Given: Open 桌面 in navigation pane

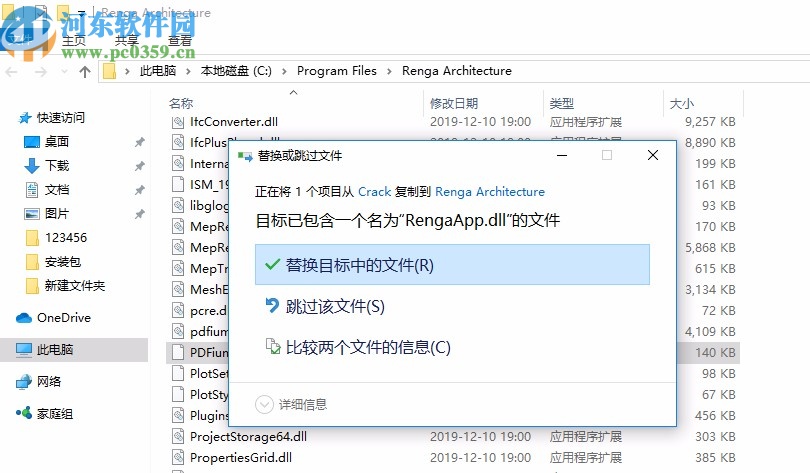Looking at the screenshot, I should pos(57,141).
